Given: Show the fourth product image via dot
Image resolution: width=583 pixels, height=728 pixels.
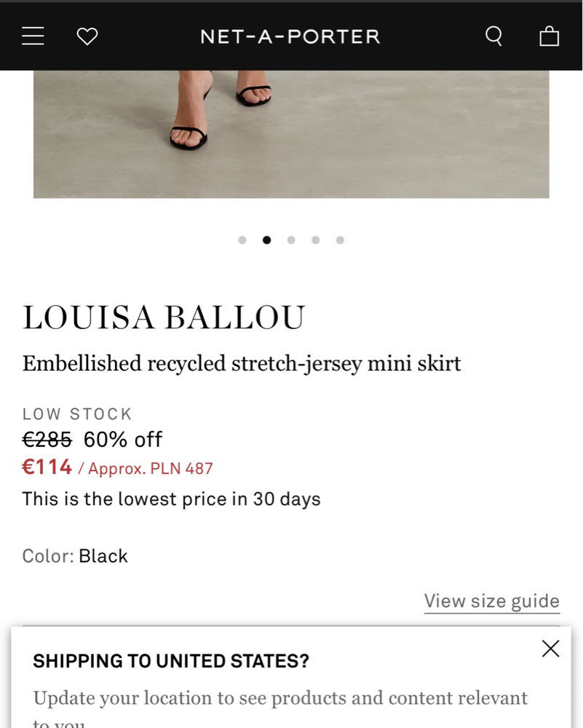Looking at the screenshot, I should (x=316, y=240).
